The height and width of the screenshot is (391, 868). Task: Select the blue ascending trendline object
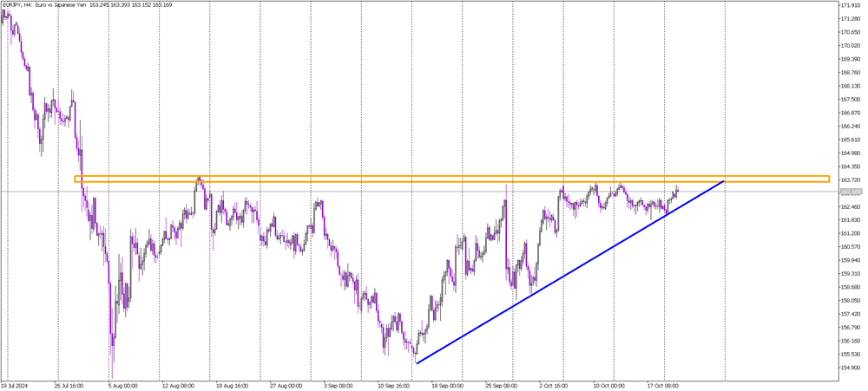pyautogui.click(x=569, y=272)
